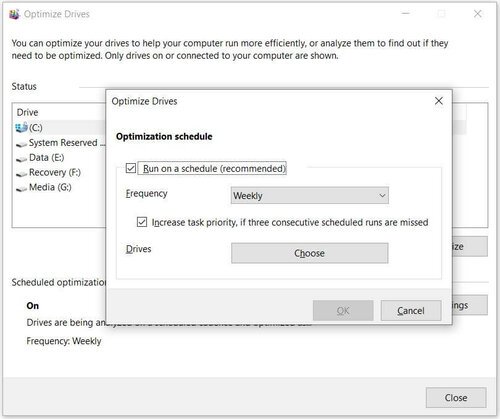Screen dimensions: 500x419
Task: Click the Frequency: Weekly status text
Action: coord(64,341)
